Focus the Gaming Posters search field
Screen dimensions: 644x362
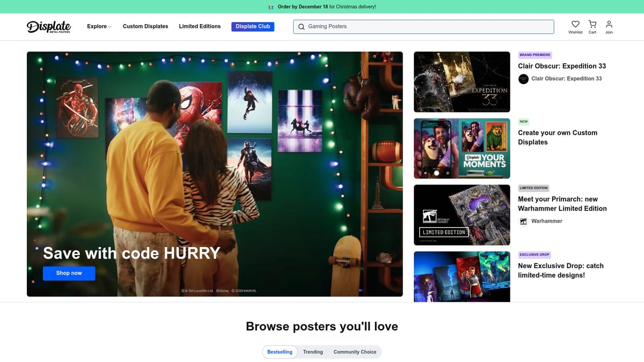(423, 27)
